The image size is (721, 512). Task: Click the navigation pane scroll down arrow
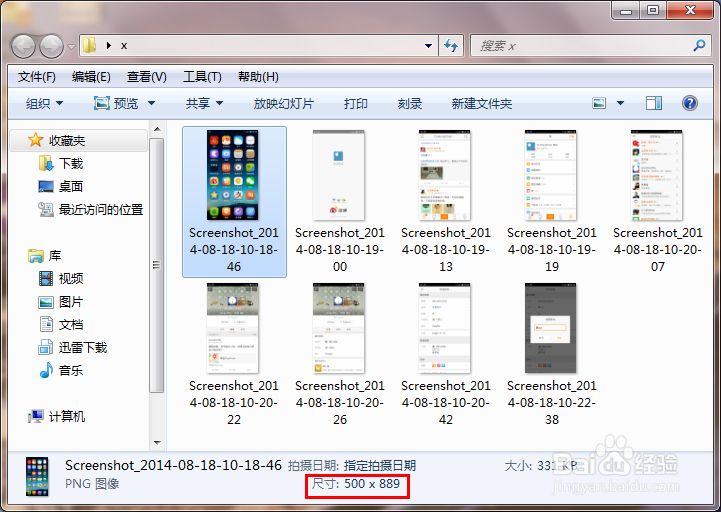coord(157,443)
